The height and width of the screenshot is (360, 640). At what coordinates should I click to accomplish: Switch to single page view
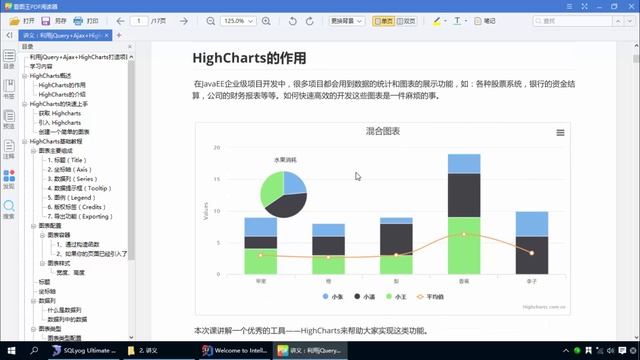click(383, 21)
